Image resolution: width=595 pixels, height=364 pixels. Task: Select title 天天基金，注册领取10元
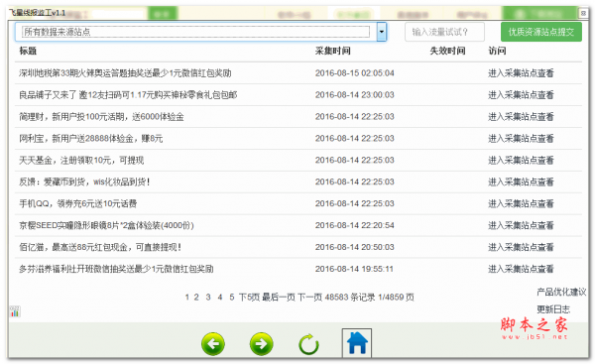(x=81, y=160)
